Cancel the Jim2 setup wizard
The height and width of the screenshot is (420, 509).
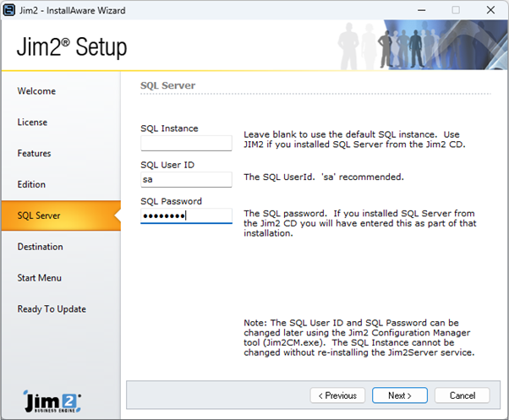click(x=462, y=395)
